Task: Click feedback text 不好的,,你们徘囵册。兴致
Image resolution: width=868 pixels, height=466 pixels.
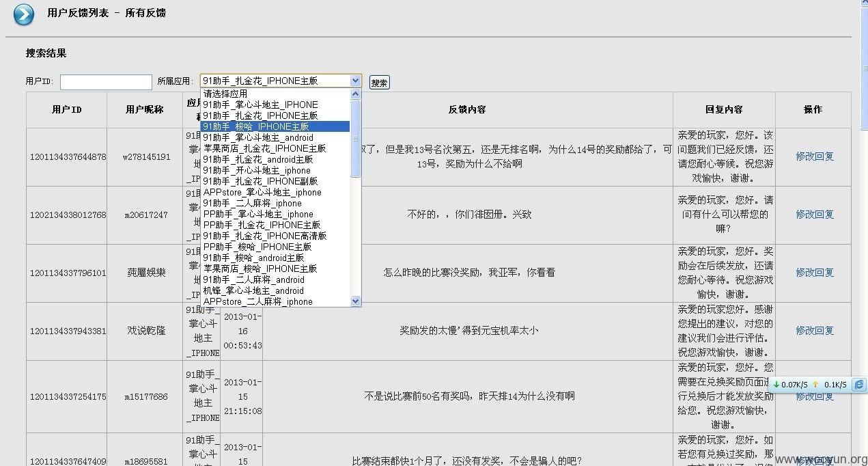Action: pyautogui.click(x=469, y=215)
